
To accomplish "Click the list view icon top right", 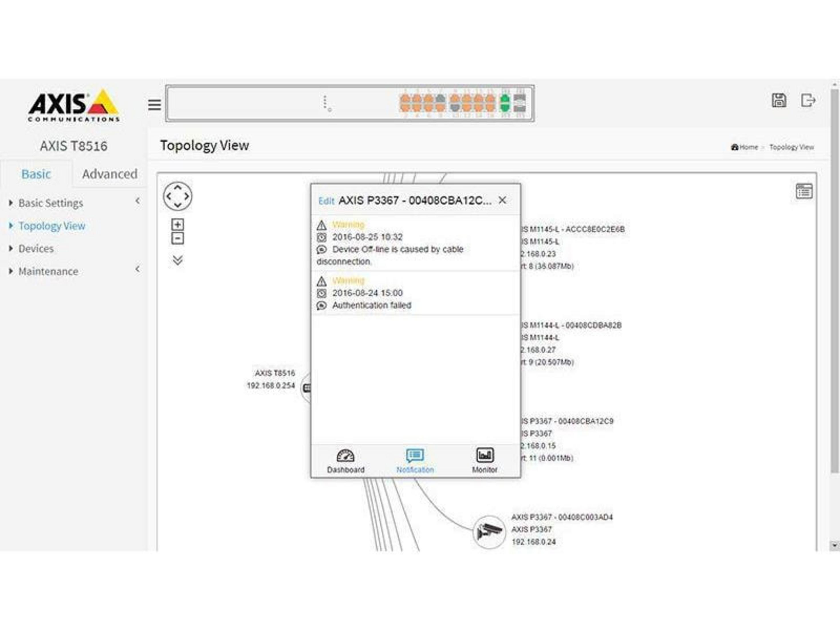I will [x=804, y=191].
